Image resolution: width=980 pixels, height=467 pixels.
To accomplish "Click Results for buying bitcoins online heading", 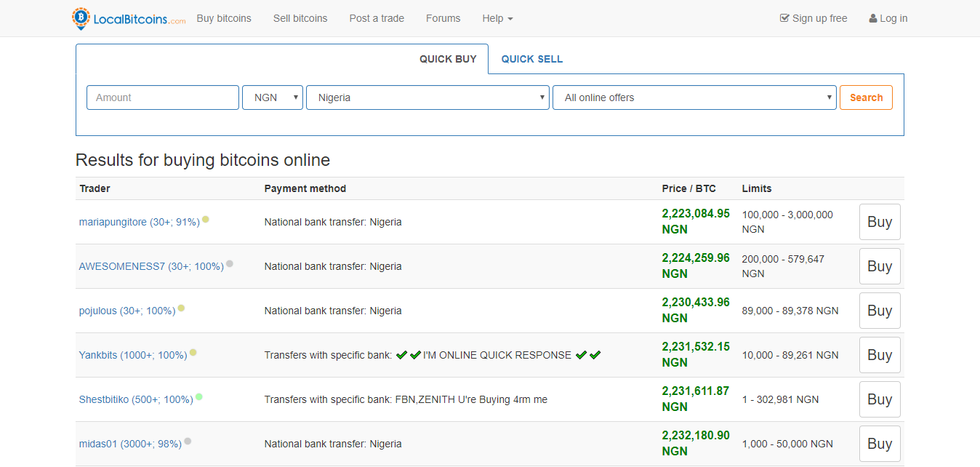I will coord(203,160).
